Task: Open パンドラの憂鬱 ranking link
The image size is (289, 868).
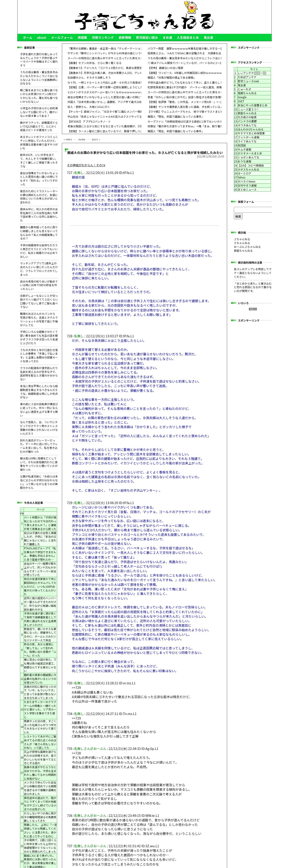Action: [x=247, y=121]
